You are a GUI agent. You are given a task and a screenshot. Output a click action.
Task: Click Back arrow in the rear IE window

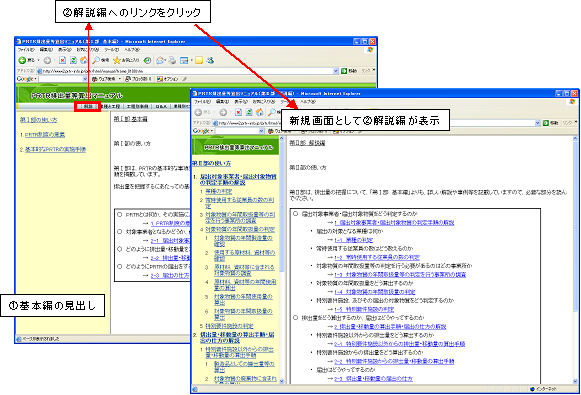(x=22, y=60)
